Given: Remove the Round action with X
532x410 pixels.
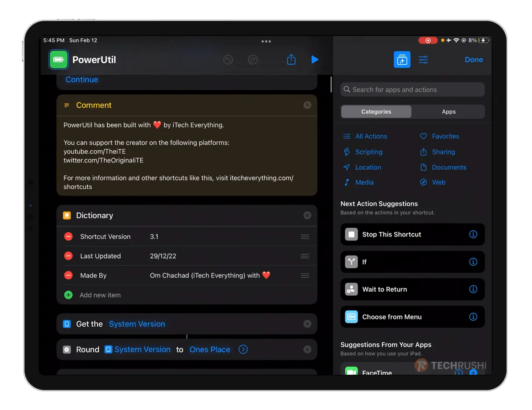Looking at the screenshot, I should pyautogui.click(x=308, y=350).
